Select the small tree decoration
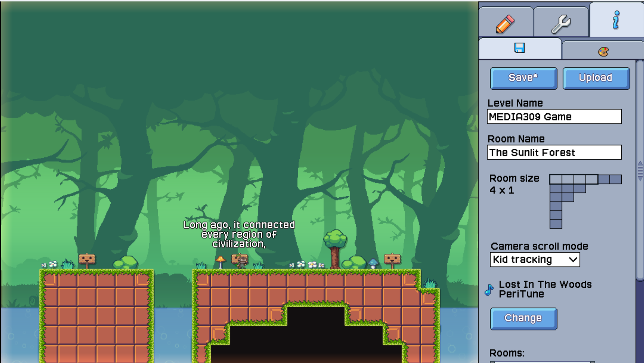 [x=335, y=249]
